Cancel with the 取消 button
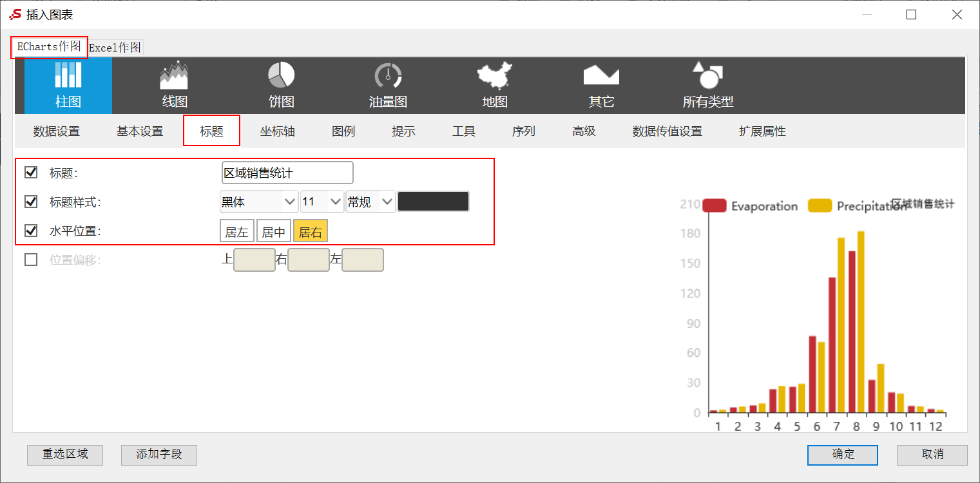 pos(932,455)
